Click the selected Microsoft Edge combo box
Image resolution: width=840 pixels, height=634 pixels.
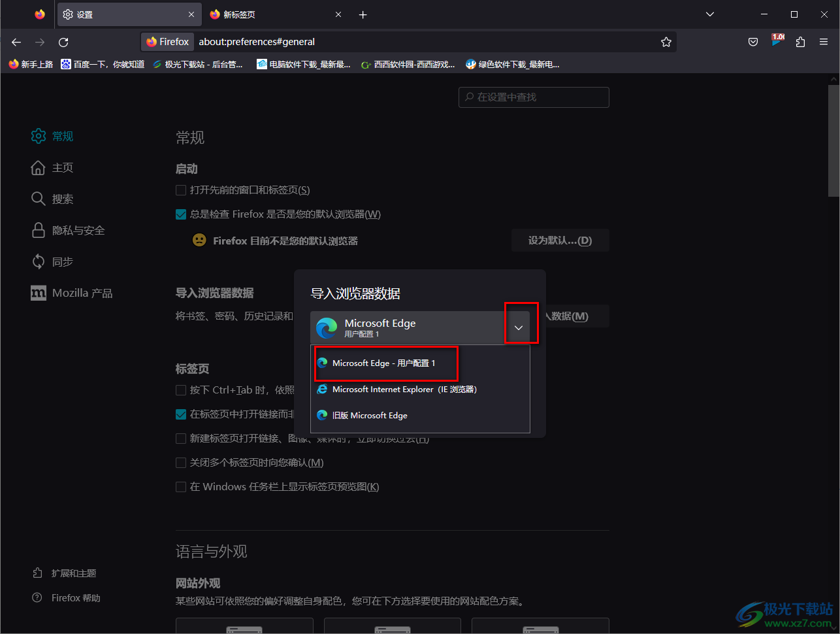click(420, 327)
